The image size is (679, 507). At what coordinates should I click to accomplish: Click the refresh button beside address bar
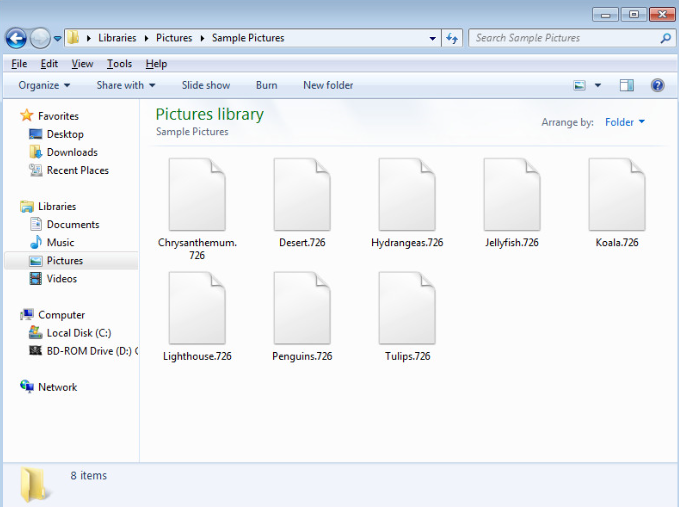[452, 39]
